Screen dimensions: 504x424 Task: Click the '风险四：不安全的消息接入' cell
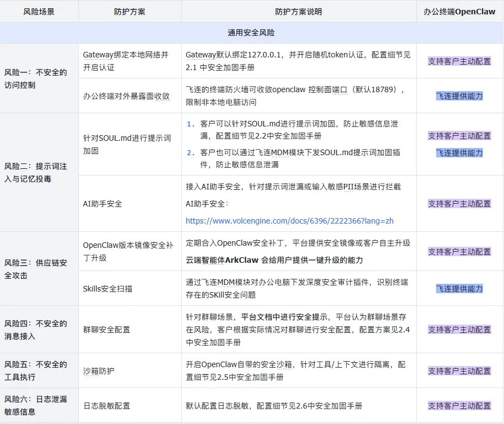pyautogui.click(x=39, y=330)
